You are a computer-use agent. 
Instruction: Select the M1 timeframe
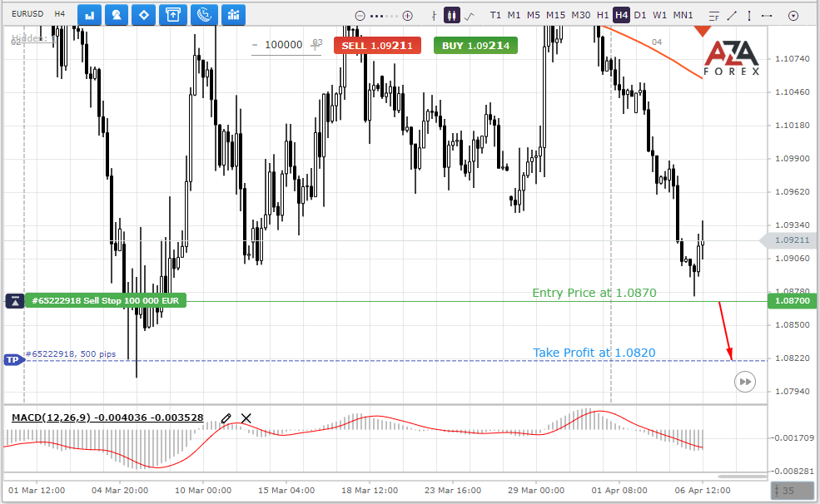pos(514,15)
